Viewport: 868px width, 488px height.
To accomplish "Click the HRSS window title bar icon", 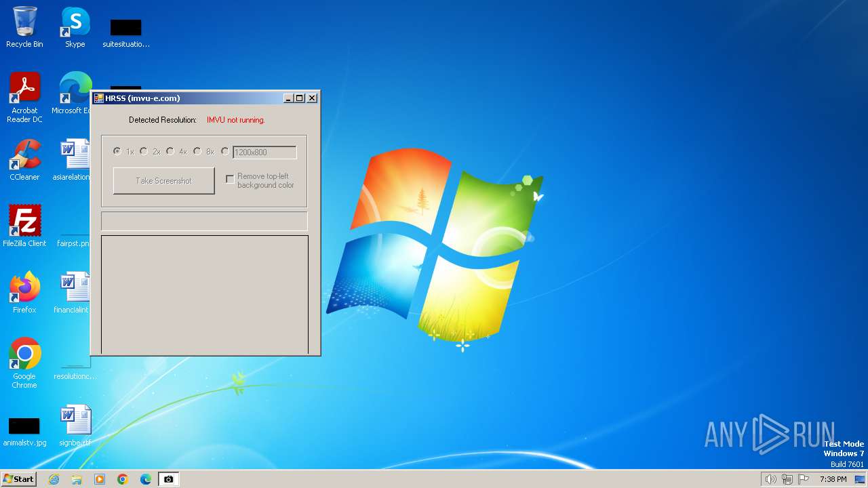I will (99, 98).
